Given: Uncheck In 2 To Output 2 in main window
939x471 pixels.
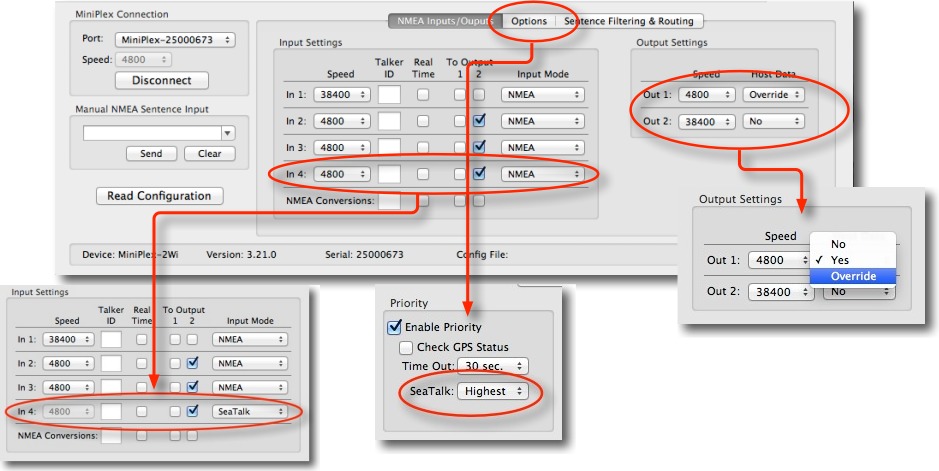Looking at the screenshot, I should (478, 121).
